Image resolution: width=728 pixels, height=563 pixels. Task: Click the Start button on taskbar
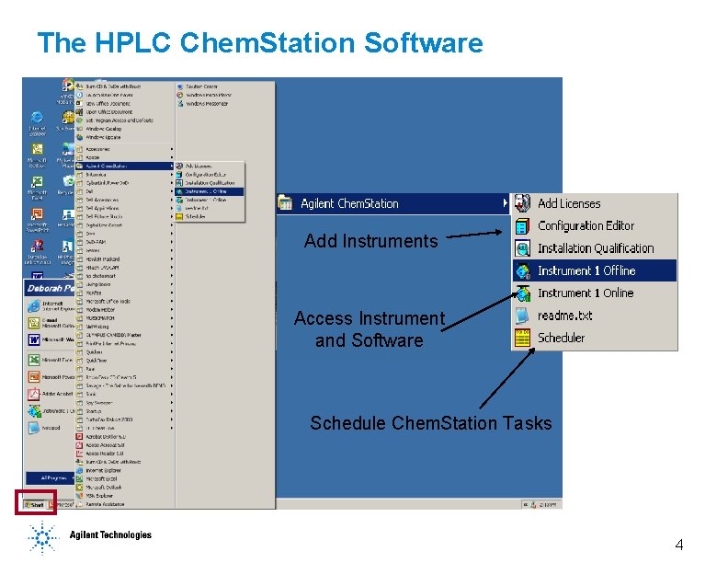(34, 504)
